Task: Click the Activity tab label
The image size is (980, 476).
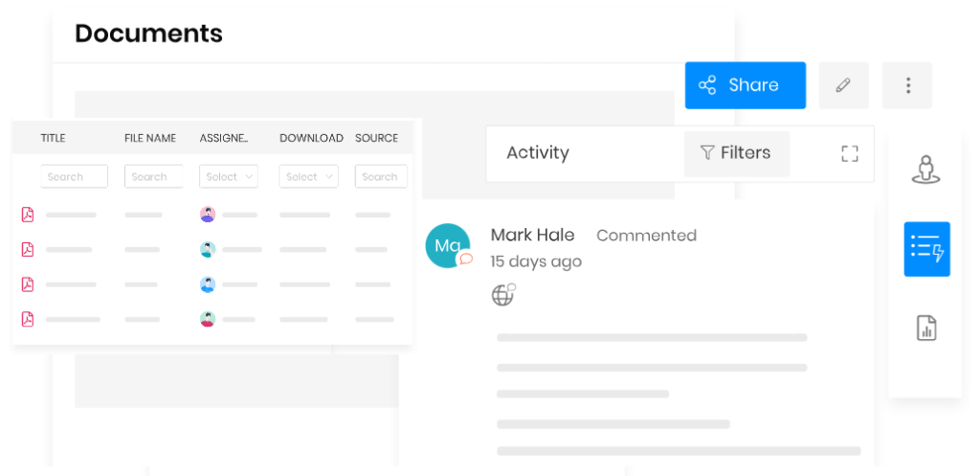Action: click(537, 153)
